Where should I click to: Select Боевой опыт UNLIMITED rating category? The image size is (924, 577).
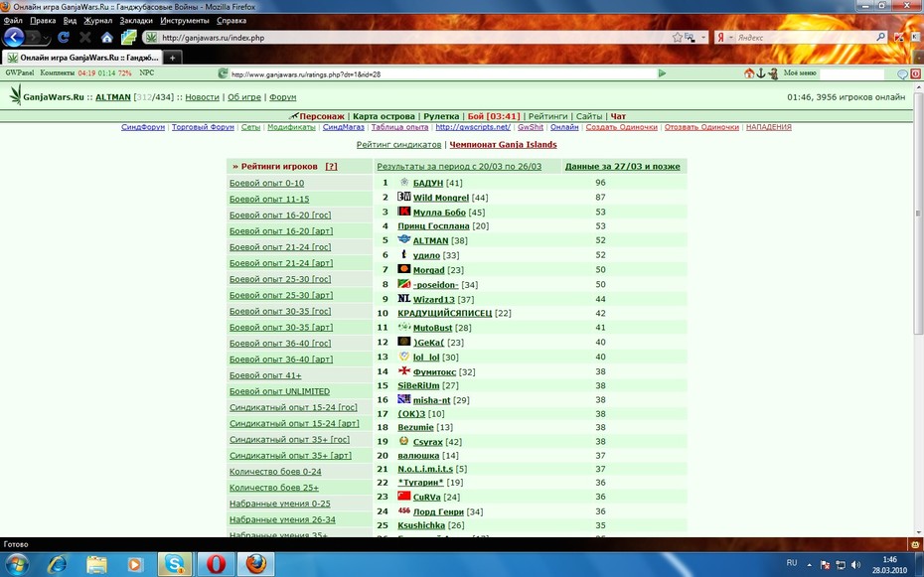[x=279, y=391]
